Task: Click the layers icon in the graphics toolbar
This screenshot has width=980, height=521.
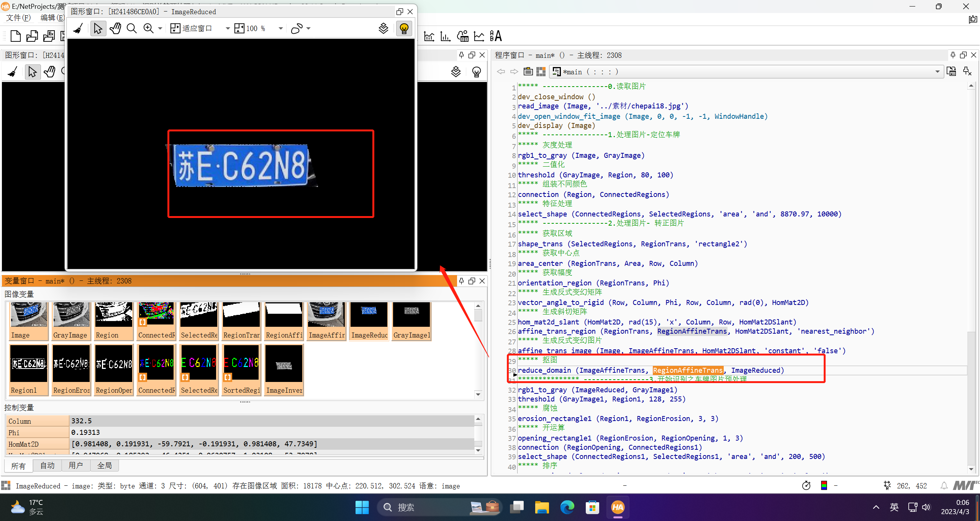Action: 383,28
